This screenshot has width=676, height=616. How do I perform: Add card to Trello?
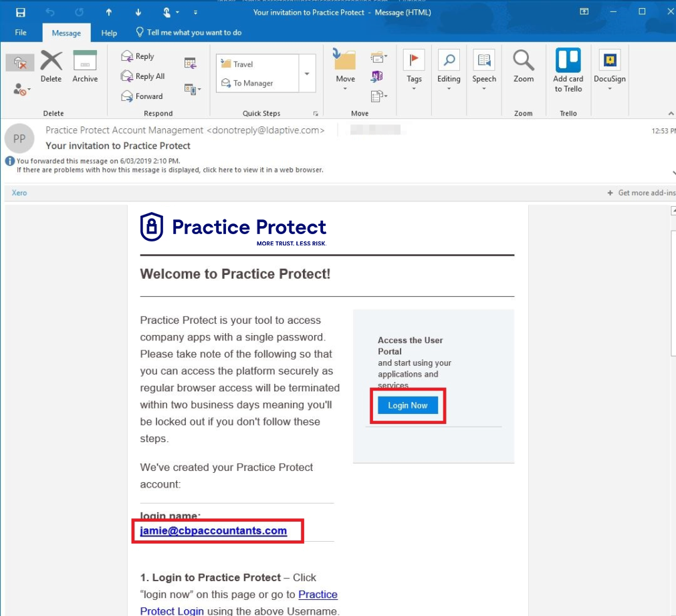click(x=568, y=70)
